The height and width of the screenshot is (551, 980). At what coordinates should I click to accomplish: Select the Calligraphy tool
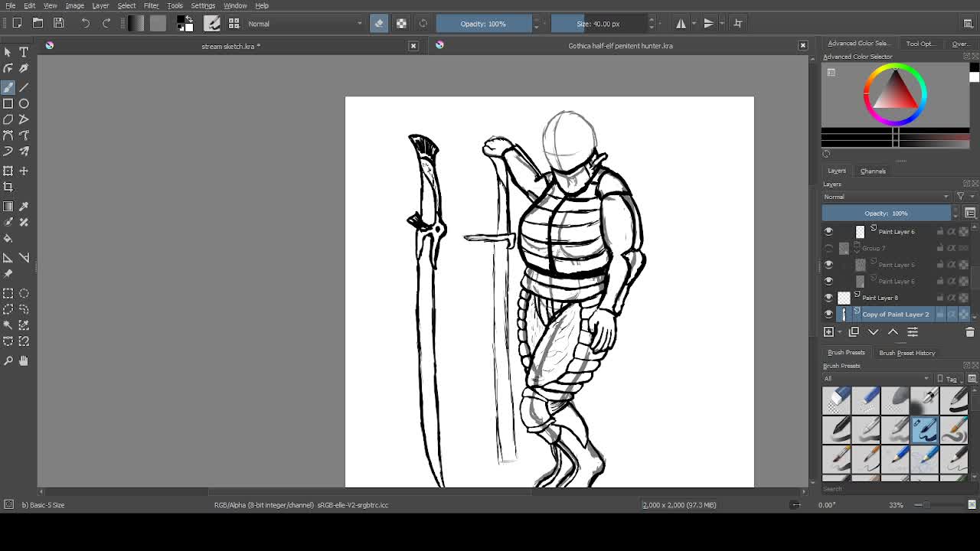tap(24, 68)
